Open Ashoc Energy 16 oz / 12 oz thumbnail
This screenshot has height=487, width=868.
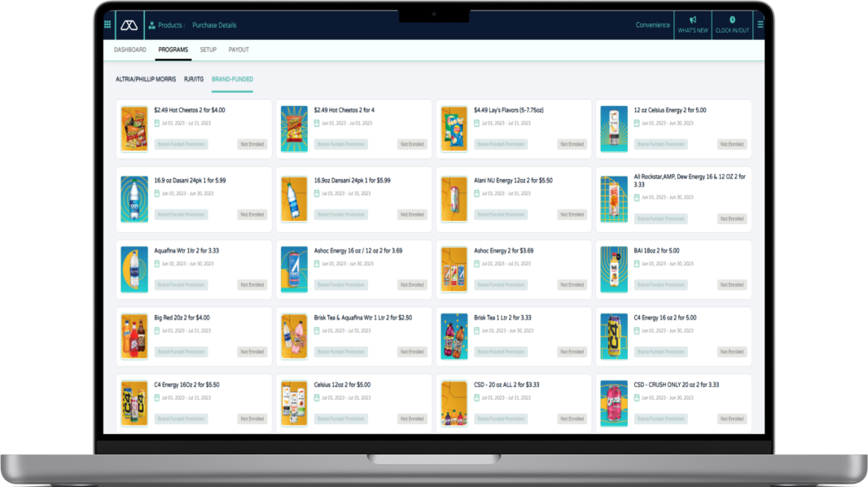tap(294, 270)
